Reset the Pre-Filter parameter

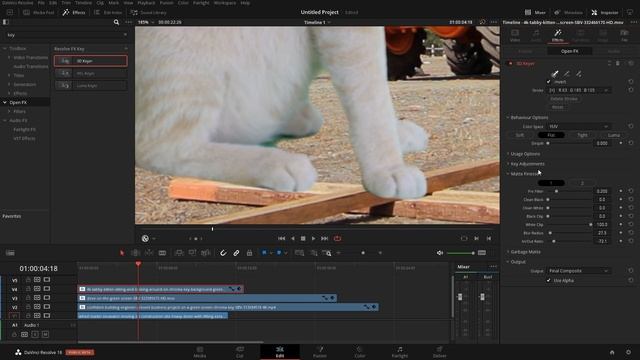coord(631,191)
